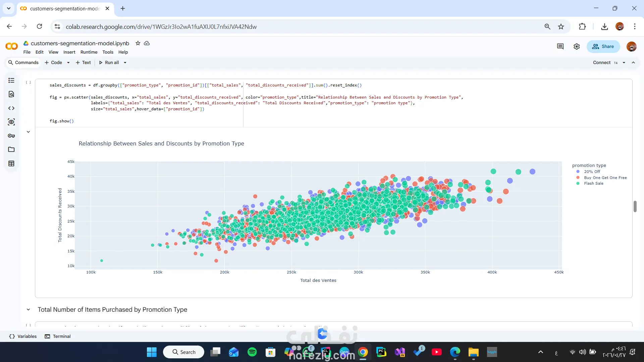The height and width of the screenshot is (362, 644).
Task: Star the customers-segmentation-model notebook
Action: (138, 43)
